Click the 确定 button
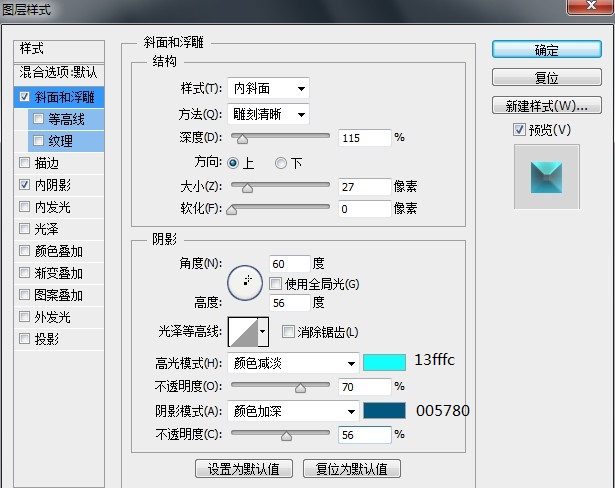Viewport: 615px width, 488px height. point(547,49)
